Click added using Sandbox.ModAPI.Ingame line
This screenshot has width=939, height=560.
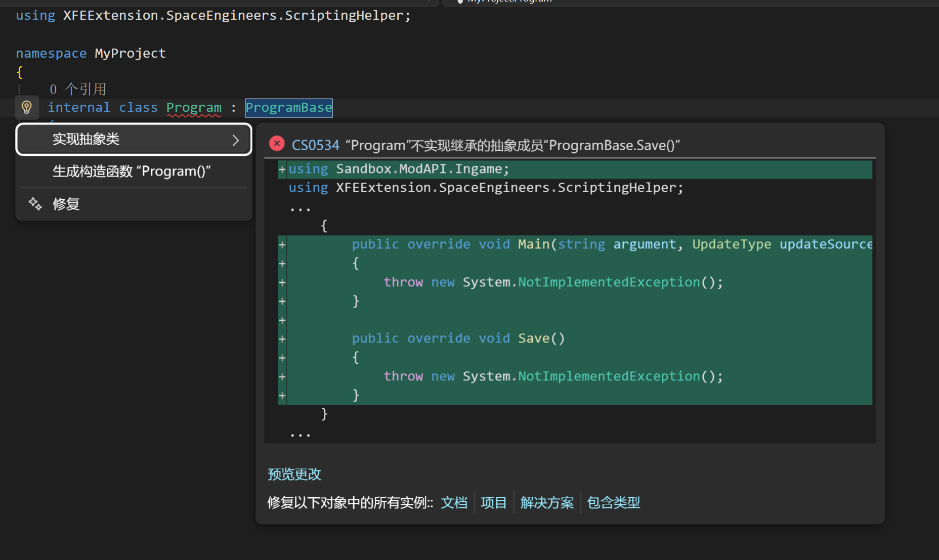pyautogui.click(x=398, y=169)
